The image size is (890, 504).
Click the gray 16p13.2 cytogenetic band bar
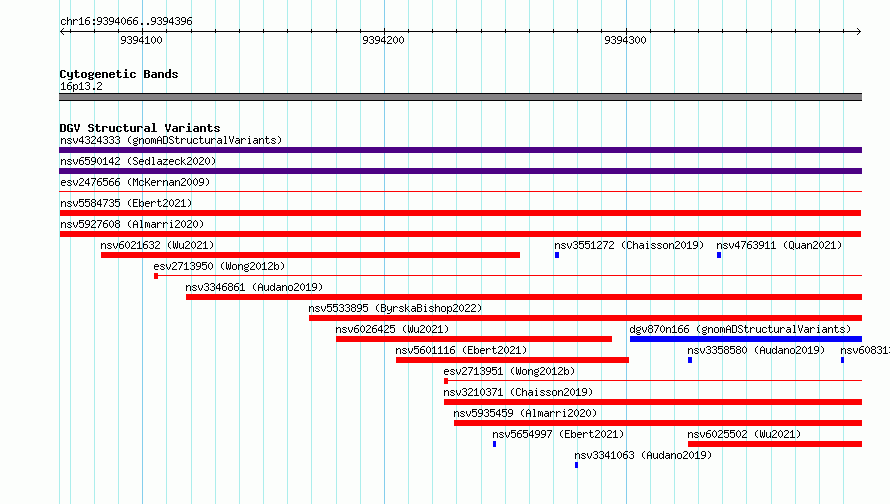[x=460, y=97]
